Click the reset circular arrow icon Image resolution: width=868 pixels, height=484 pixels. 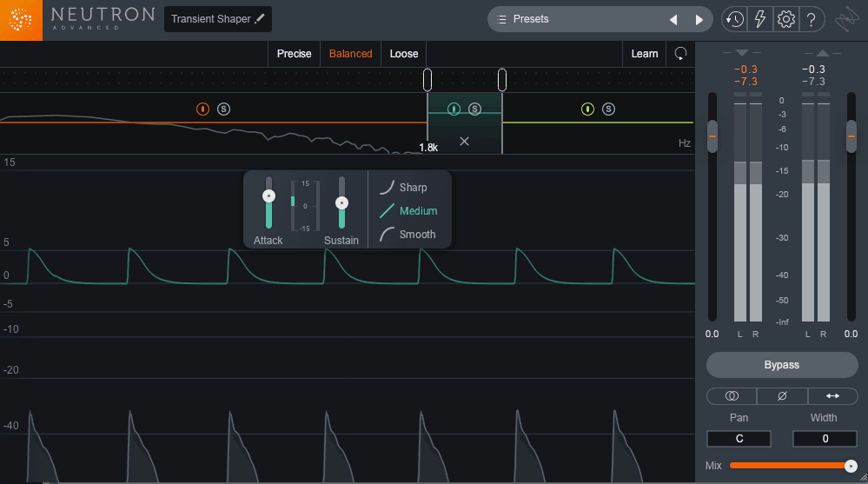pos(680,54)
